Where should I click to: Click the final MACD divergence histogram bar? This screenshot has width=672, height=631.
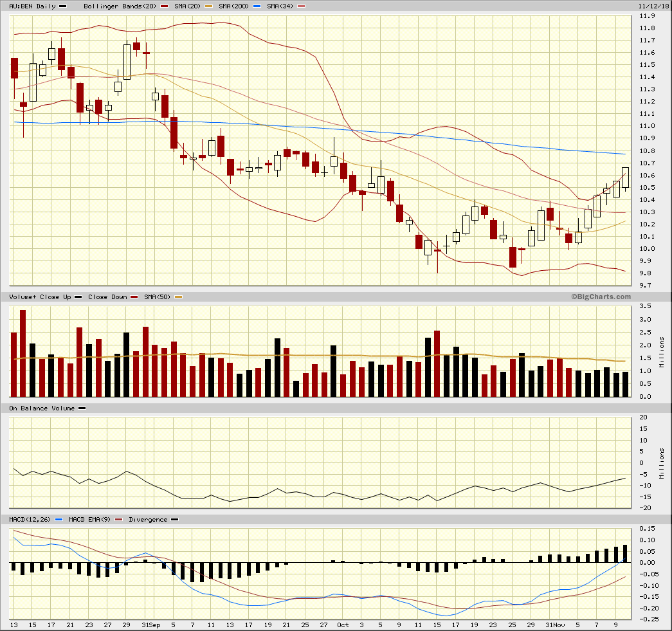tap(625, 554)
